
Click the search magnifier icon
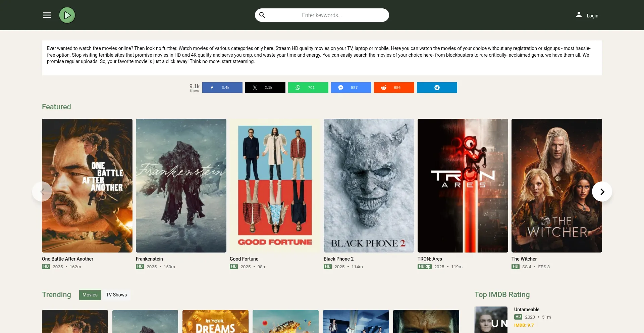point(263,15)
